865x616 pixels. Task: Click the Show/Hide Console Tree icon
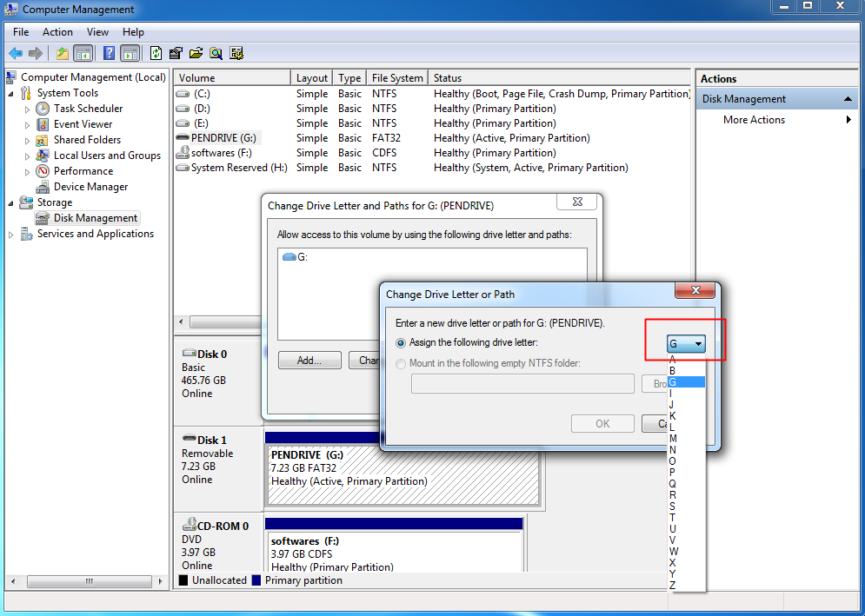point(83,53)
